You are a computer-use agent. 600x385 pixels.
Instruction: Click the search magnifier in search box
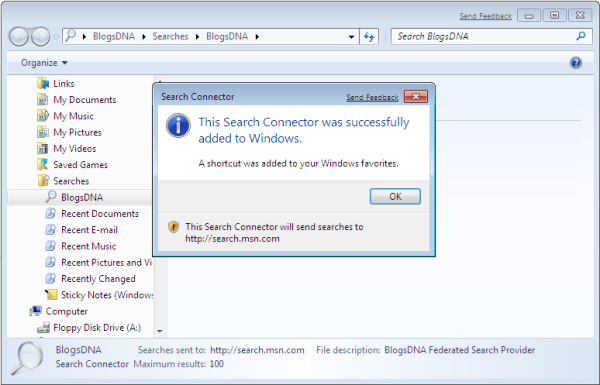[581, 36]
